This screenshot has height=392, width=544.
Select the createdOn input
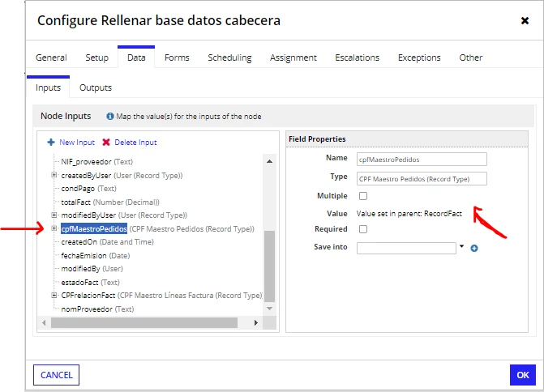[107, 242]
